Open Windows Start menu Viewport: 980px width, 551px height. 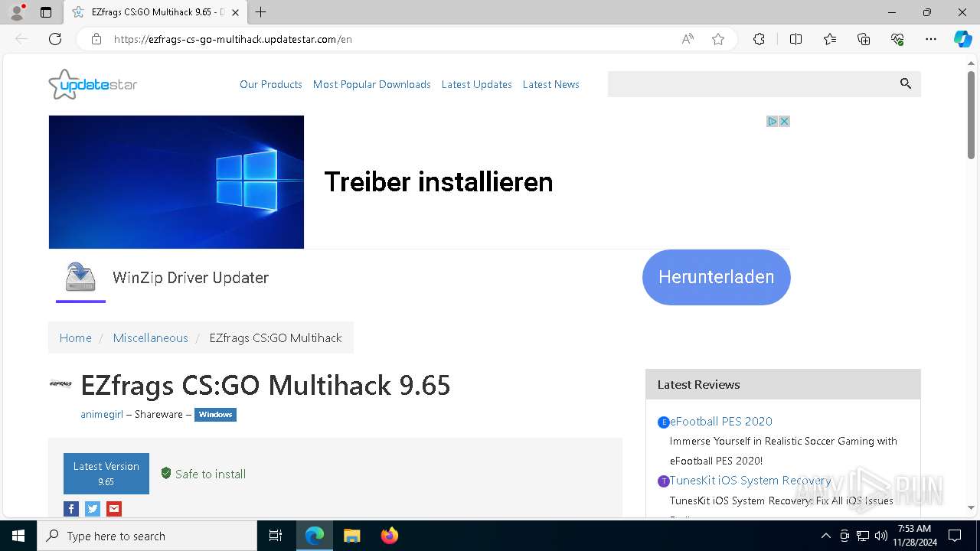pos(18,536)
